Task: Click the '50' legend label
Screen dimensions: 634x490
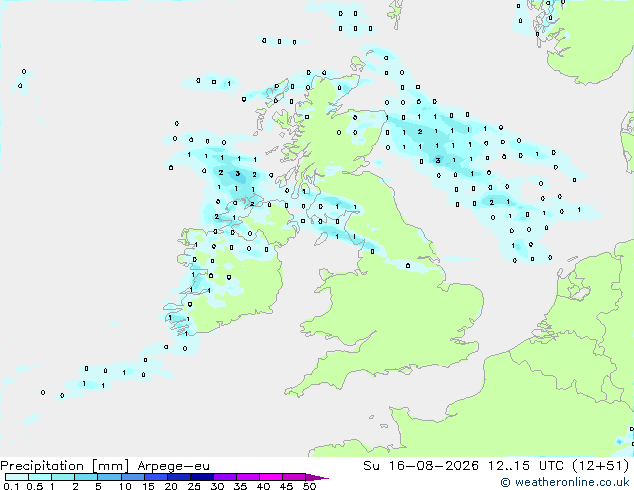Action: pyautogui.click(x=309, y=486)
